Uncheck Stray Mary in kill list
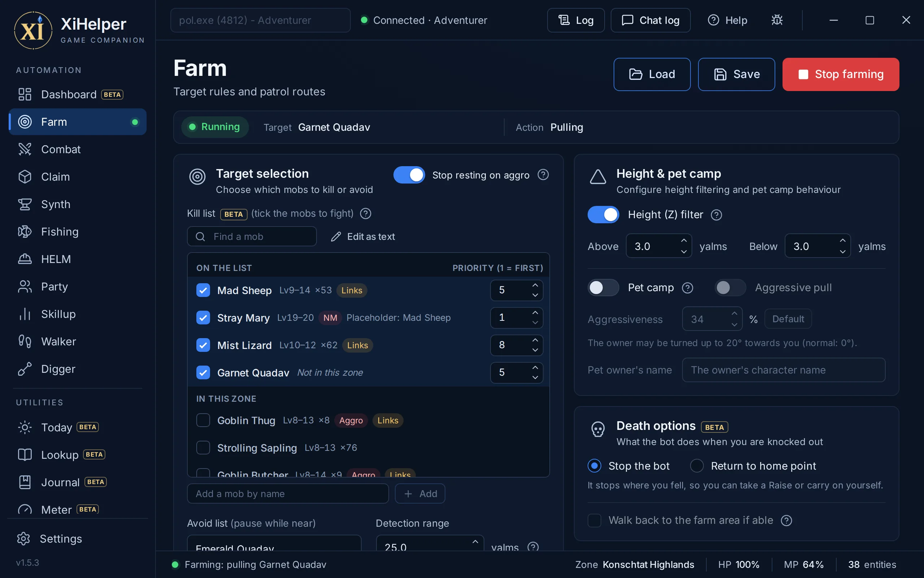 203,318
